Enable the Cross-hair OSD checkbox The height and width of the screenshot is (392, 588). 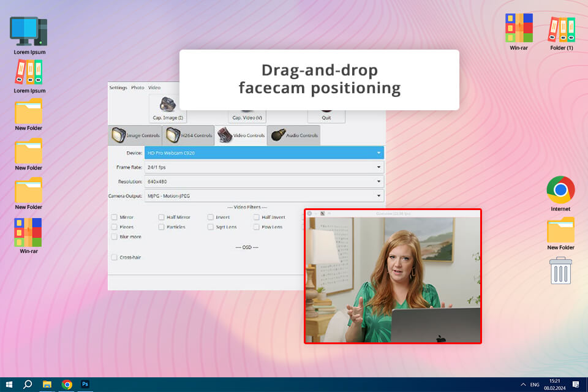click(114, 257)
